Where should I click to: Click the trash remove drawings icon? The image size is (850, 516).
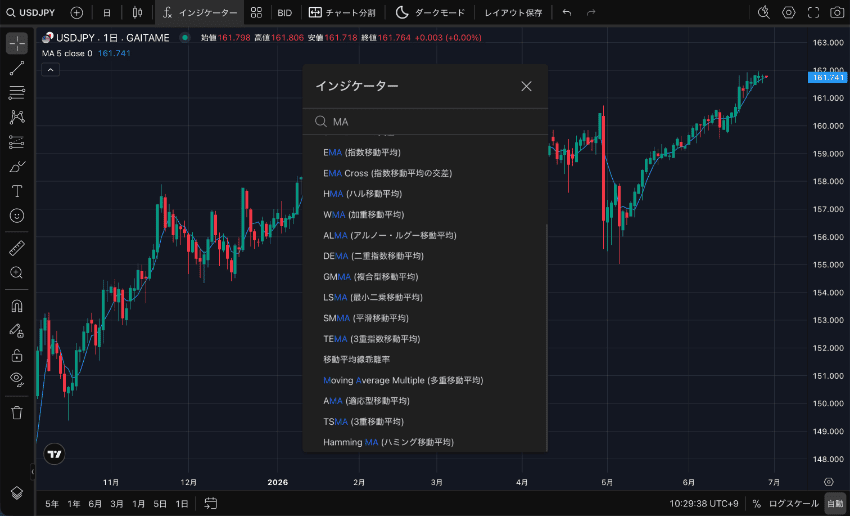(x=17, y=413)
